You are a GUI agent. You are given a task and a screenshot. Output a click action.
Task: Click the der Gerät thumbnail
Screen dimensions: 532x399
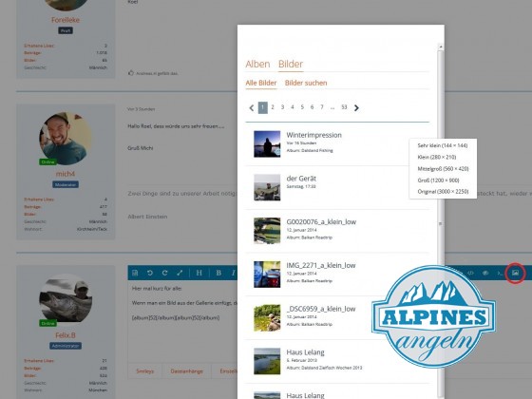tap(267, 187)
